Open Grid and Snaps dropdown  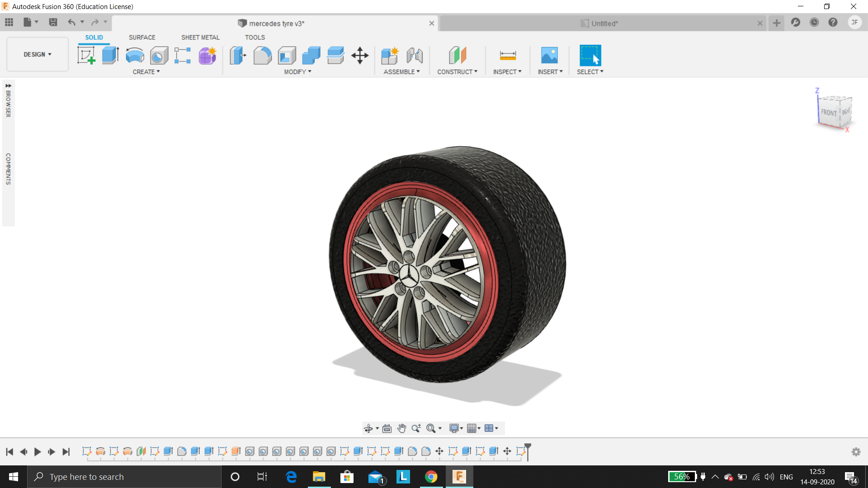click(473, 428)
